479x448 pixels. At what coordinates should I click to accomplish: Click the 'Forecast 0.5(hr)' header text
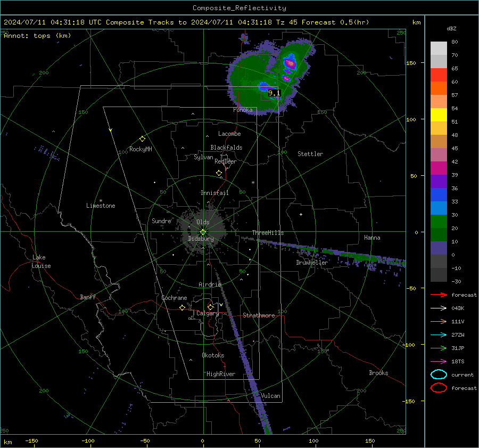(x=335, y=22)
